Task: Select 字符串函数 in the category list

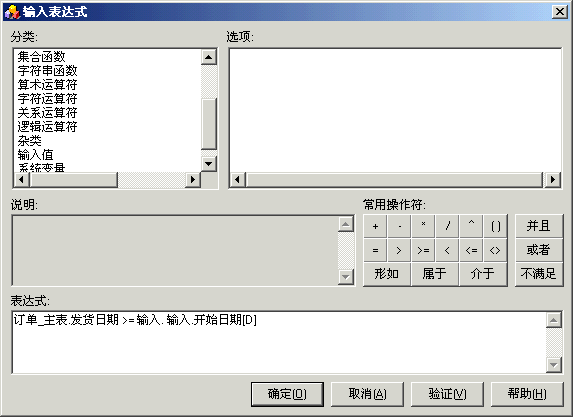Action: [48, 71]
